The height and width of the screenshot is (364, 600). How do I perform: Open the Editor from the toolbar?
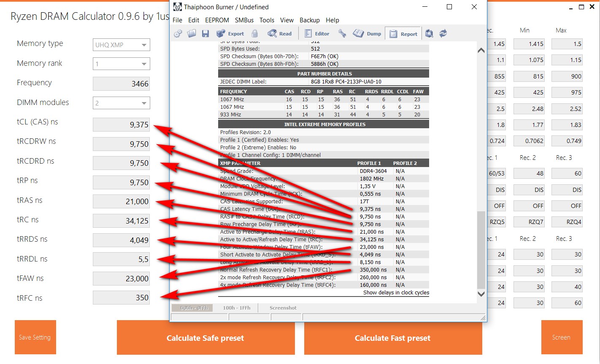tap(317, 34)
